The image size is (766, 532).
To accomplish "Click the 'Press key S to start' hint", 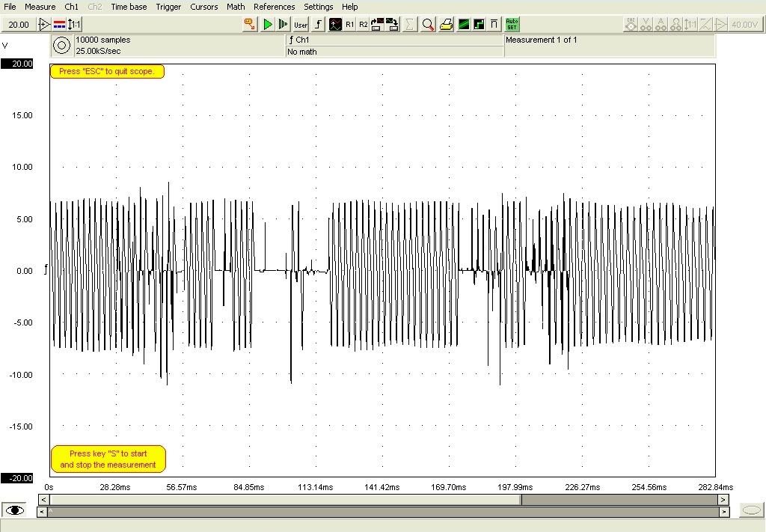I will [x=108, y=459].
